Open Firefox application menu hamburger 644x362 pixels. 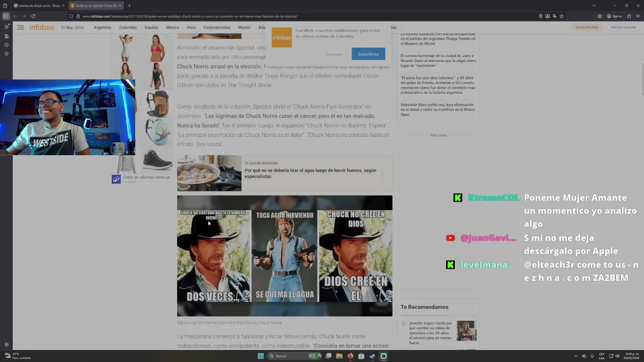click(x=637, y=16)
